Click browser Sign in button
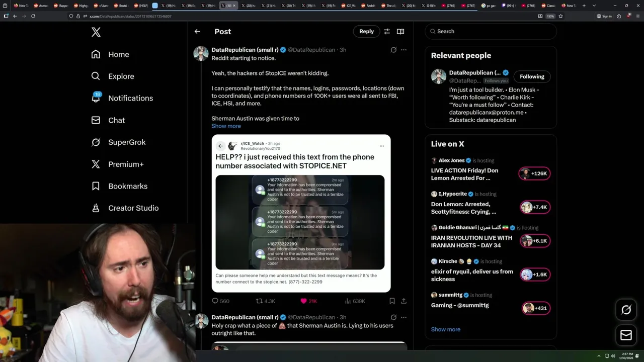The width and height of the screenshot is (644, 362). pyautogui.click(x=604, y=16)
